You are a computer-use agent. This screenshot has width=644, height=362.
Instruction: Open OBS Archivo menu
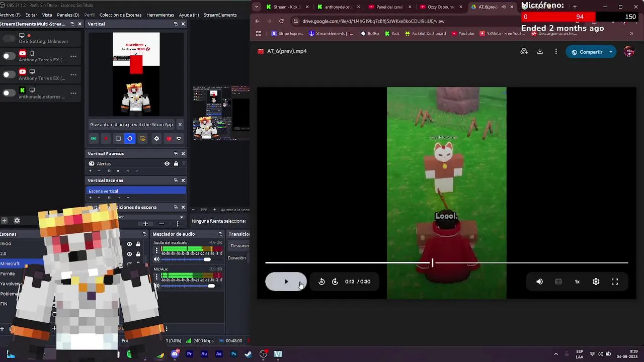(10, 15)
